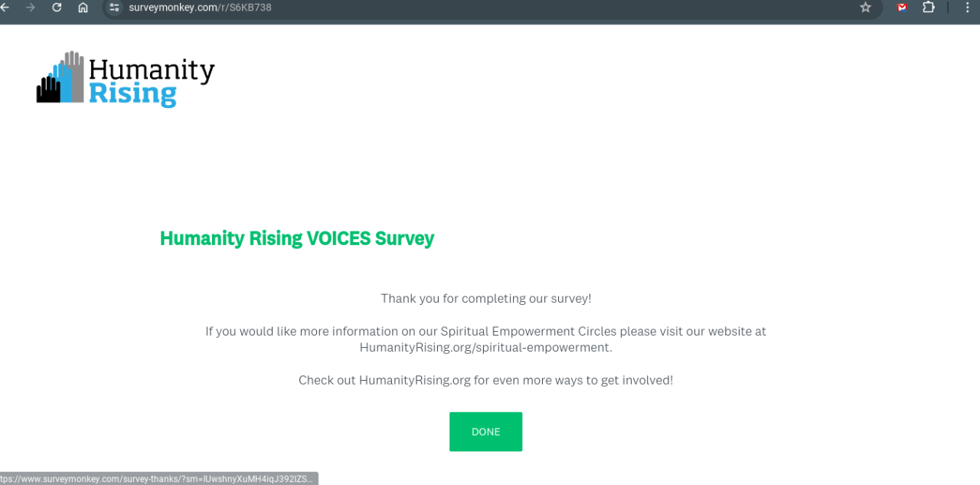Click the blue word Rising in logo

pos(132,94)
